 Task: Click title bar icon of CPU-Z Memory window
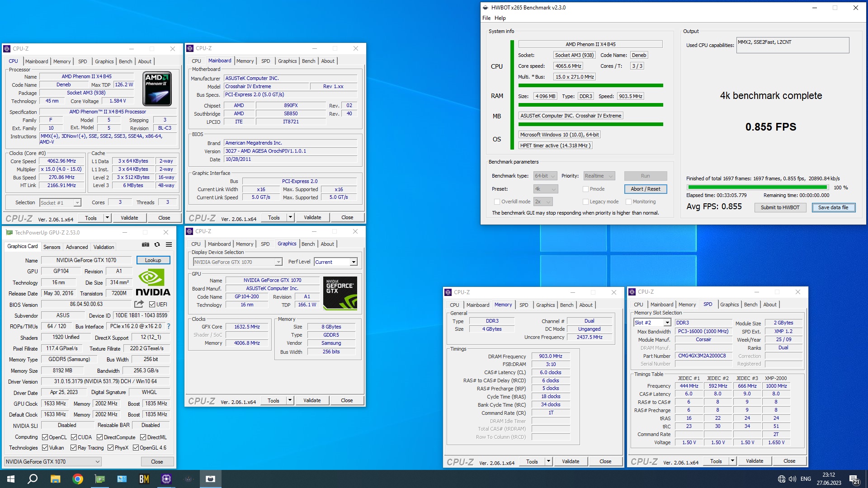(x=448, y=292)
